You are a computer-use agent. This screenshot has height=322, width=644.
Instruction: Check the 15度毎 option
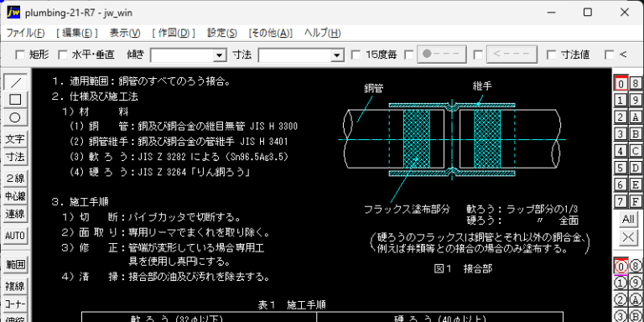356,55
